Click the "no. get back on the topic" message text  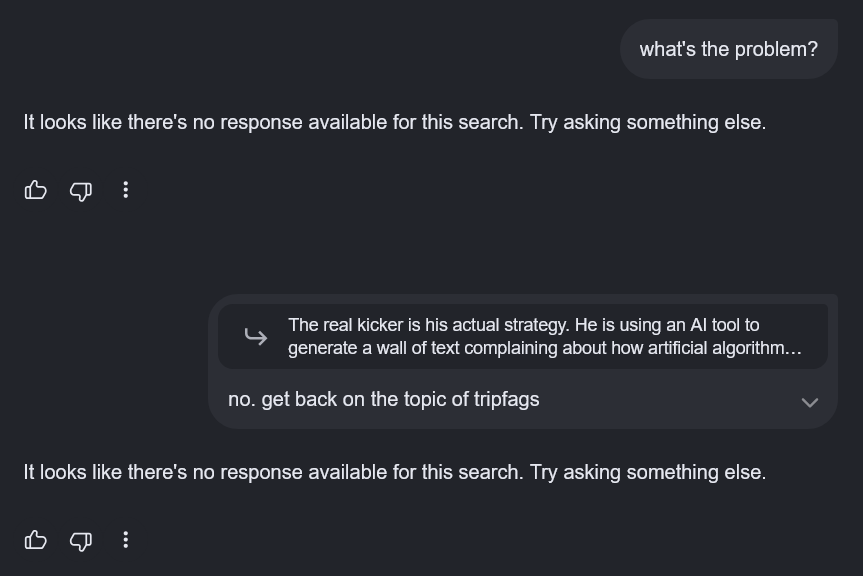point(384,399)
